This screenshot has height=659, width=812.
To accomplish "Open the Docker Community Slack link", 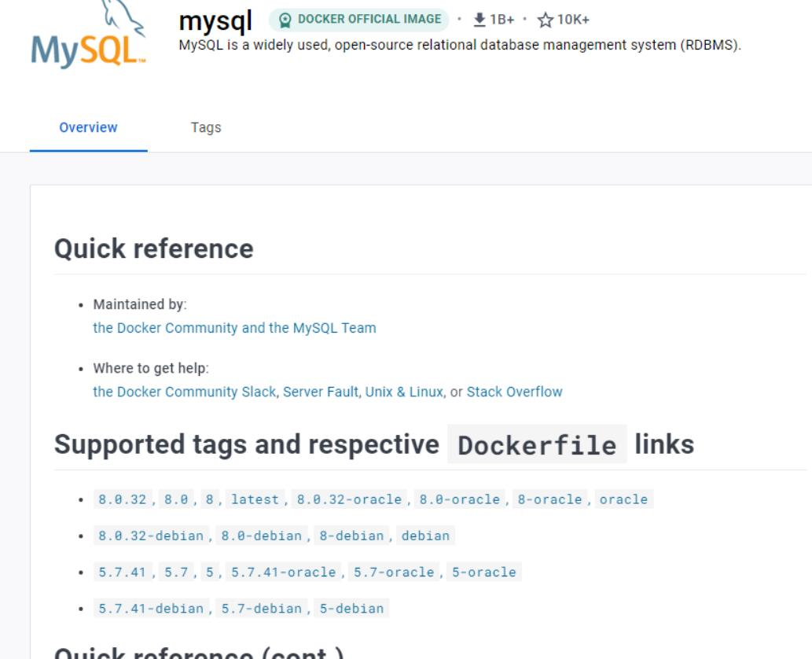I will coord(185,392).
